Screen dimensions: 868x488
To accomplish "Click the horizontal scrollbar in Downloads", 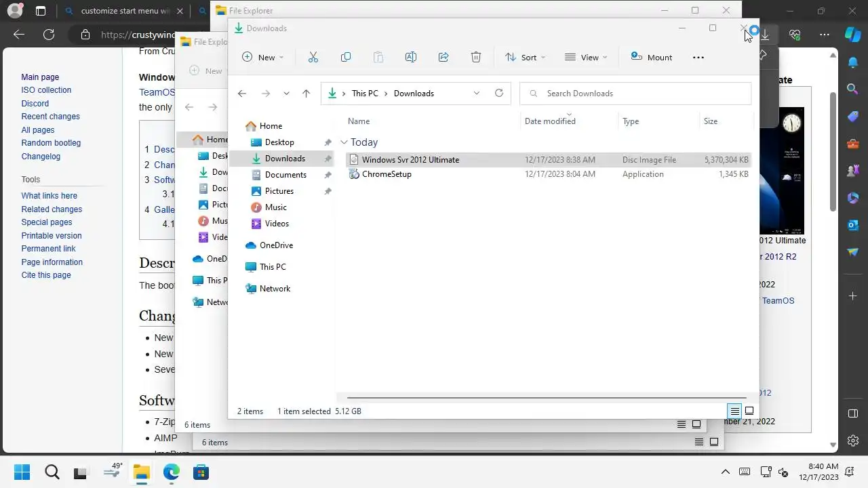I will point(546,398).
